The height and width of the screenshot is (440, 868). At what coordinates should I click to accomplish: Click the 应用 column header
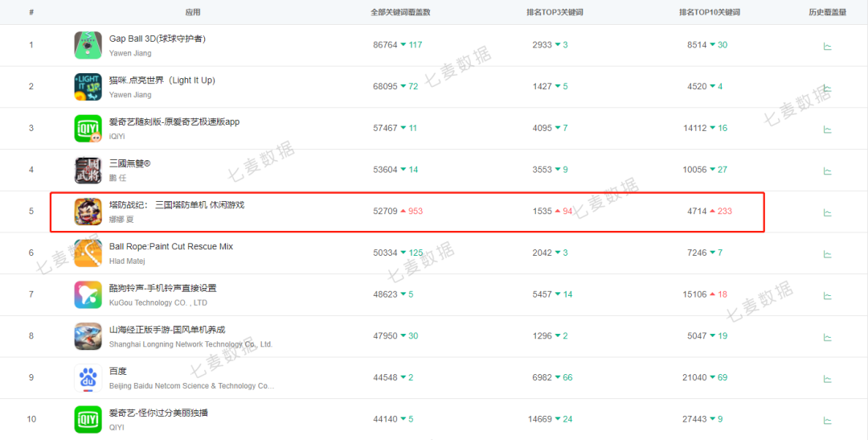pos(193,12)
